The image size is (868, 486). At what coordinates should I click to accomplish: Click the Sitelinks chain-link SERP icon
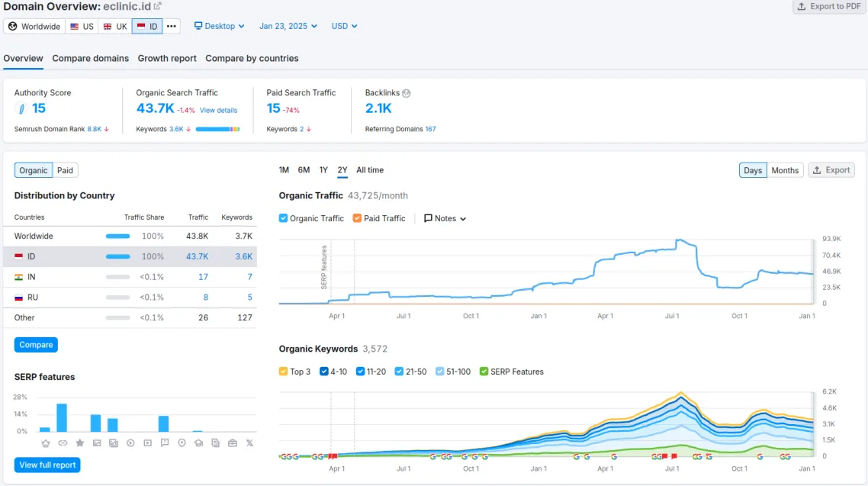point(63,443)
